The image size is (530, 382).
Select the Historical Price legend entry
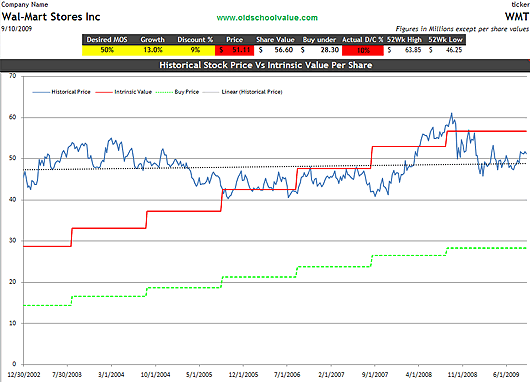tap(62, 92)
